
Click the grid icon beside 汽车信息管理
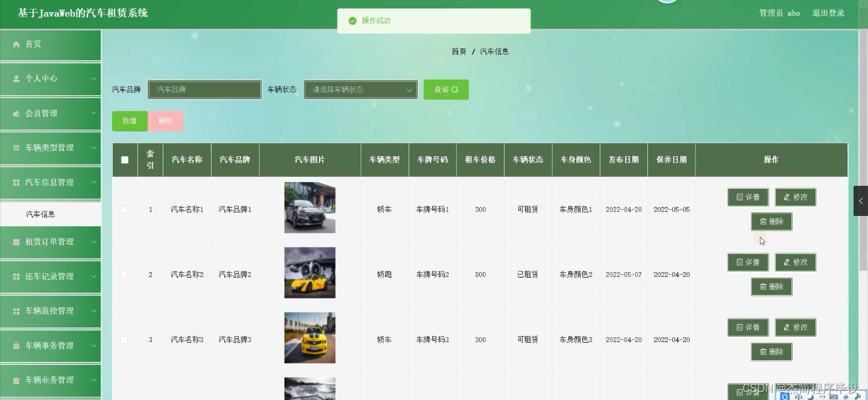16,182
